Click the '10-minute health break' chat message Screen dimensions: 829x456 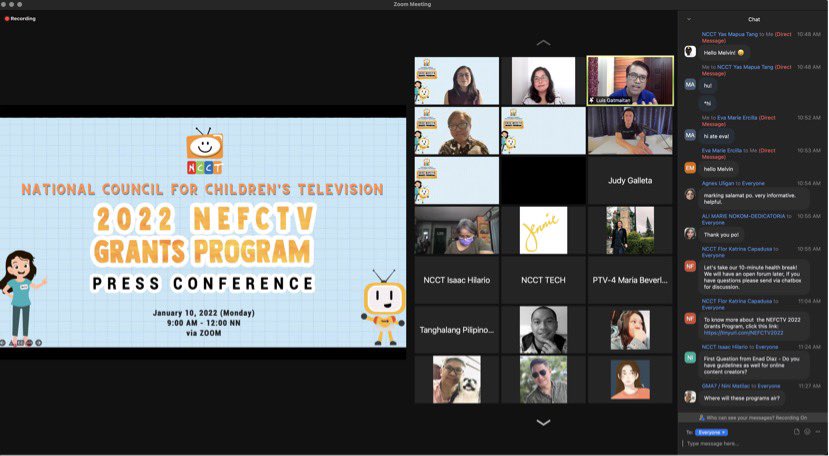click(753, 277)
